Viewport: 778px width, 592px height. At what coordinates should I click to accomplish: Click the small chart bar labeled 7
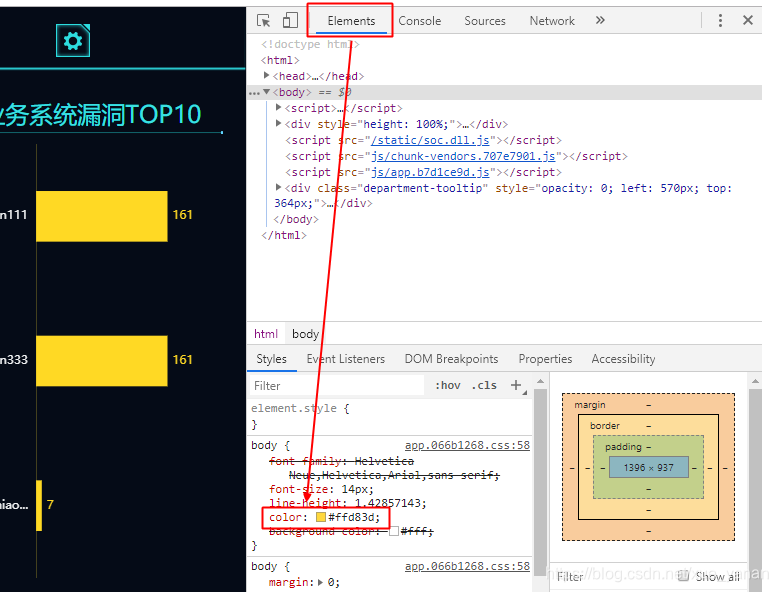click(39, 505)
